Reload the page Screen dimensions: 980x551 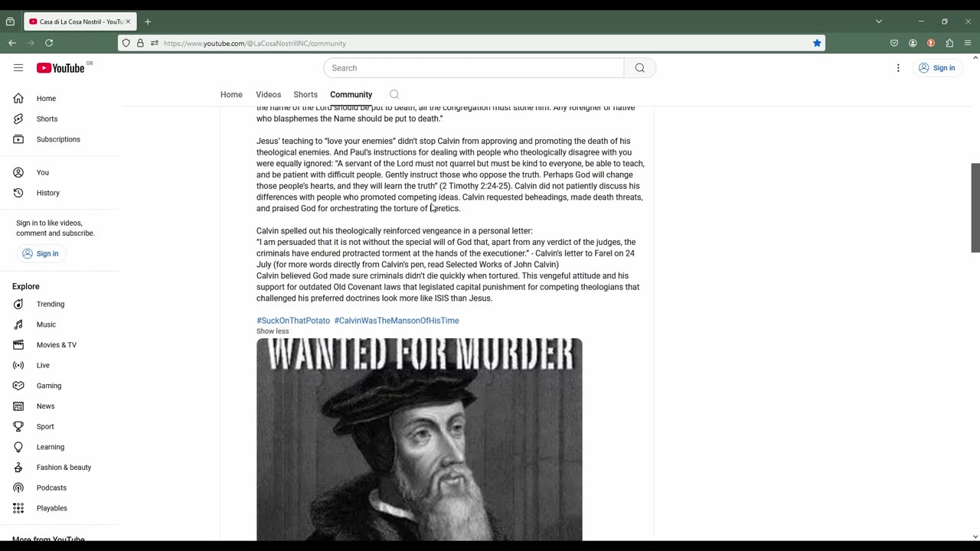pyautogui.click(x=49, y=43)
